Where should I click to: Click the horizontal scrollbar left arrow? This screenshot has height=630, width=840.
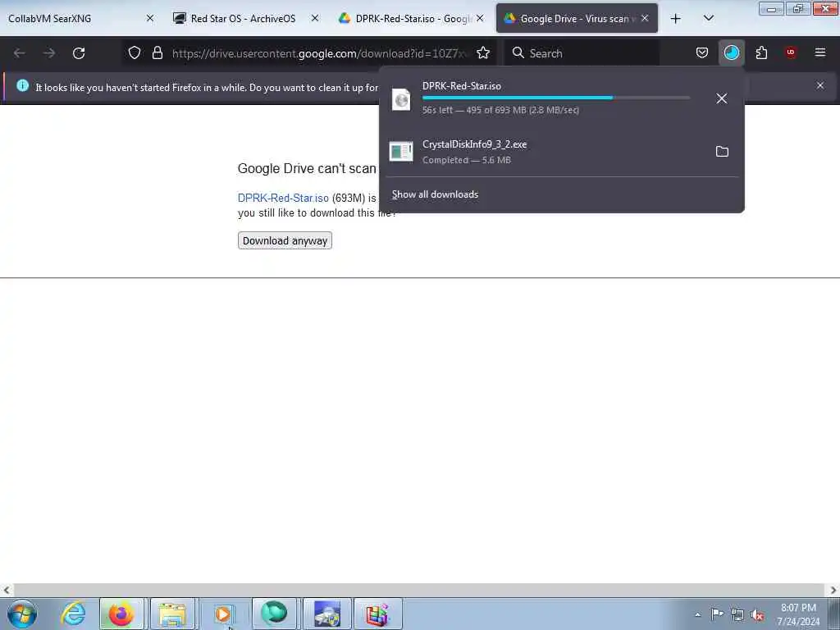pyautogui.click(x=7, y=590)
